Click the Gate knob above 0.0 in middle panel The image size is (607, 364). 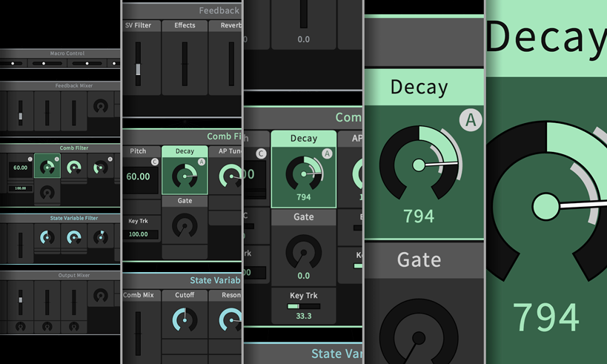(x=304, y=253)
